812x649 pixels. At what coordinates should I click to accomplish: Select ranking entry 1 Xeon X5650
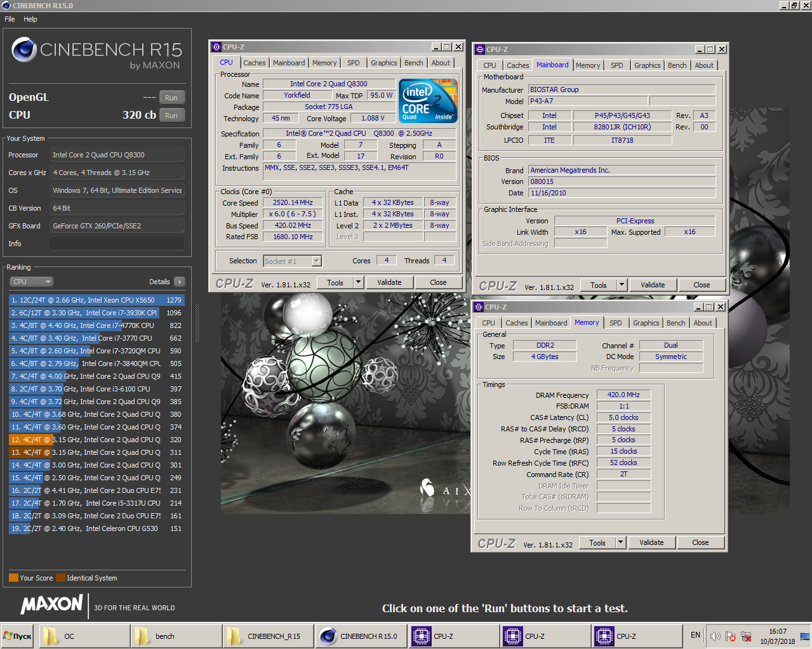(97, 300)
